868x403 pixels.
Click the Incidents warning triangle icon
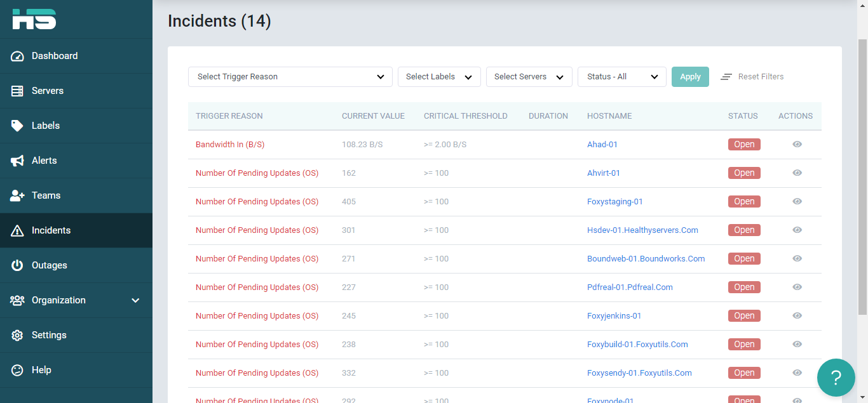(17, 230)
